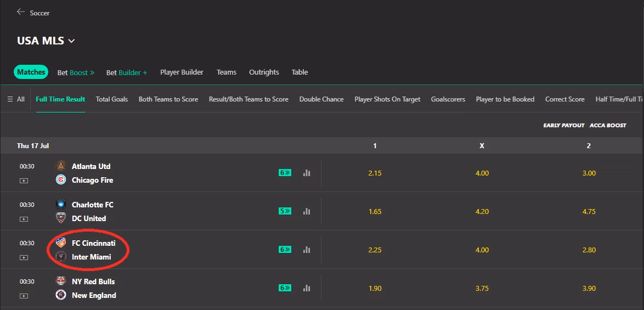Open the NY Red Bulls match

[x=93, y=281]
